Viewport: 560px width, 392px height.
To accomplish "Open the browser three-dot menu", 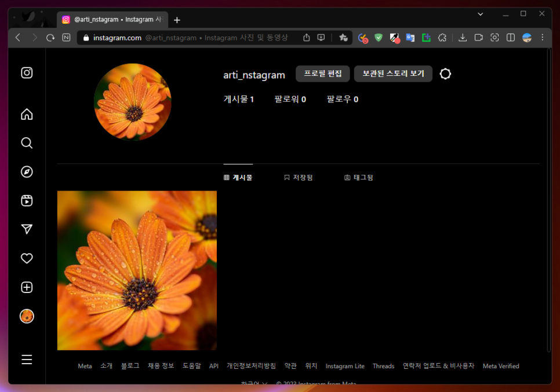I will coord(543,38).
